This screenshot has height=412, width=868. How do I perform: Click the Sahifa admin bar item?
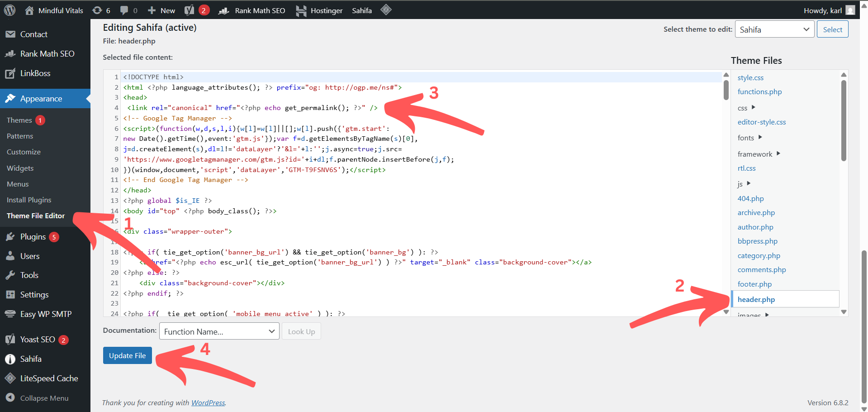[x=362, y=10]
